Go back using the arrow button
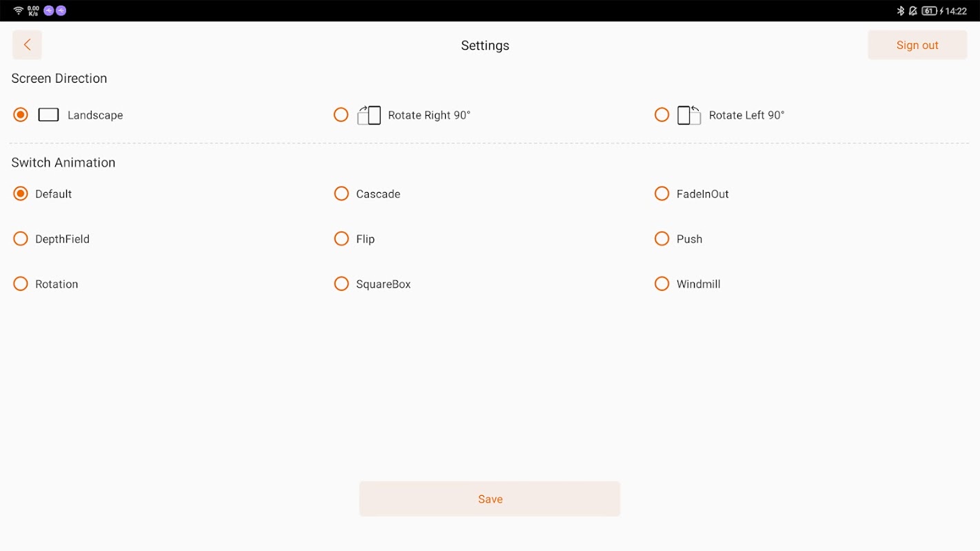This screenshot has height=551, width=980. click(x=27, y=45)
